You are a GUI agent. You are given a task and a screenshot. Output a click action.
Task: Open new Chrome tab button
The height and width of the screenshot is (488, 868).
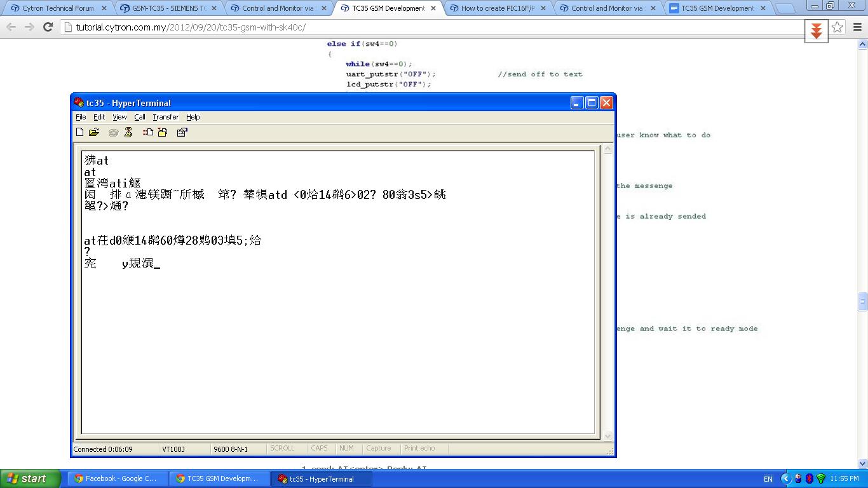point(785,9)
